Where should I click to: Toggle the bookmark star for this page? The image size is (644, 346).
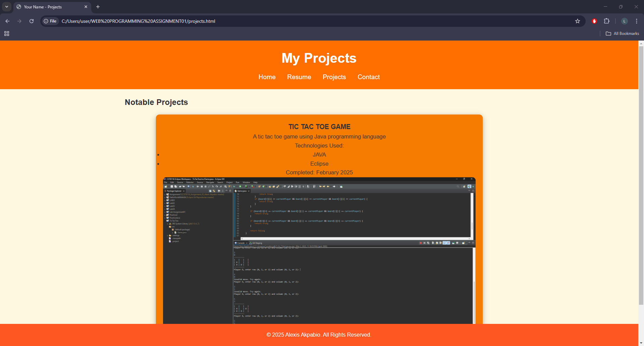(x=578, y=21)
